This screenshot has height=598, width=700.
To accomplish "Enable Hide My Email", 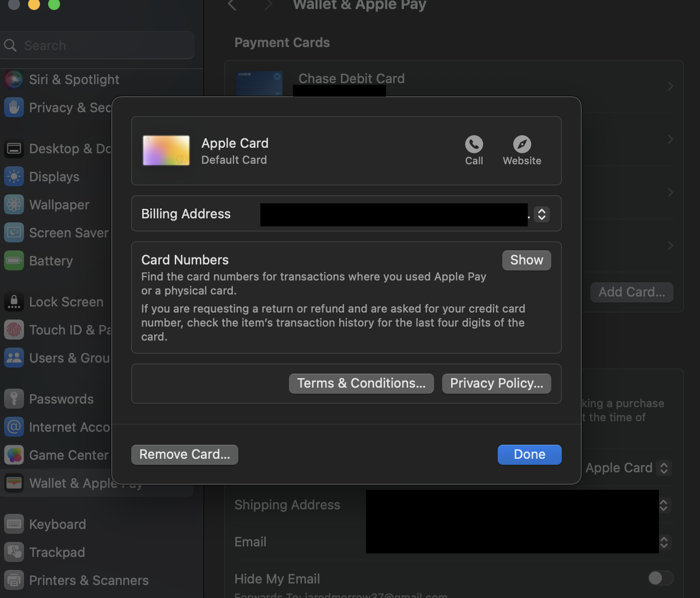I will tap(660, 577).
